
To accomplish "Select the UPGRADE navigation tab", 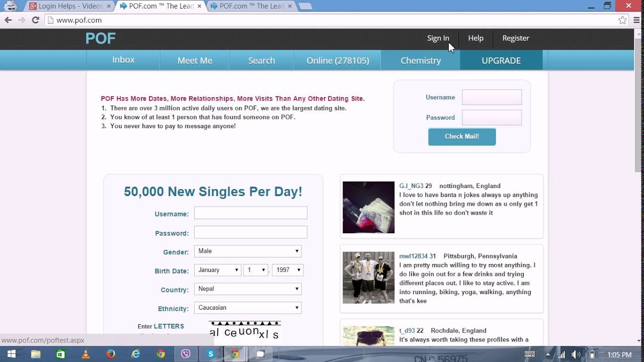I will pyautogui.click(x=501, y=60).
